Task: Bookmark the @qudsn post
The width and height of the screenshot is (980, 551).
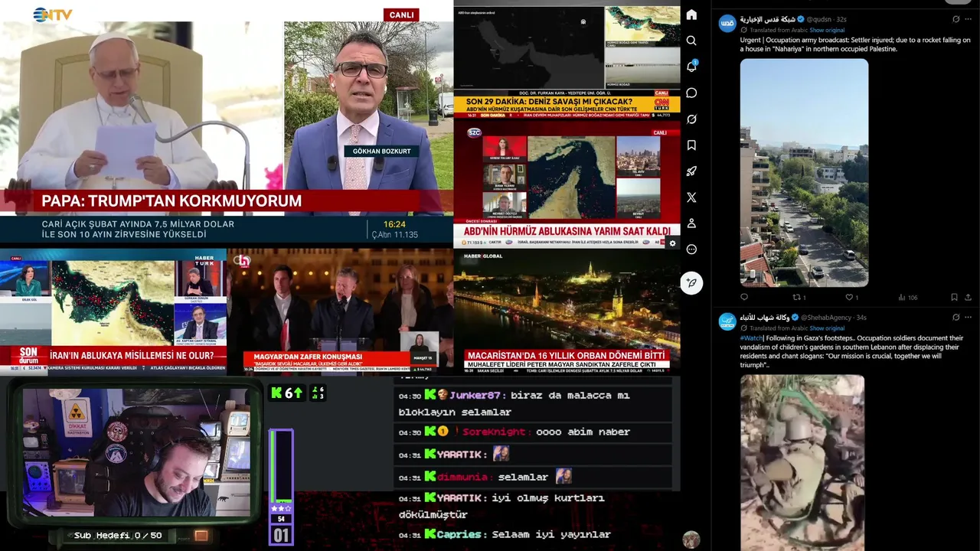Action: point(954,297)
